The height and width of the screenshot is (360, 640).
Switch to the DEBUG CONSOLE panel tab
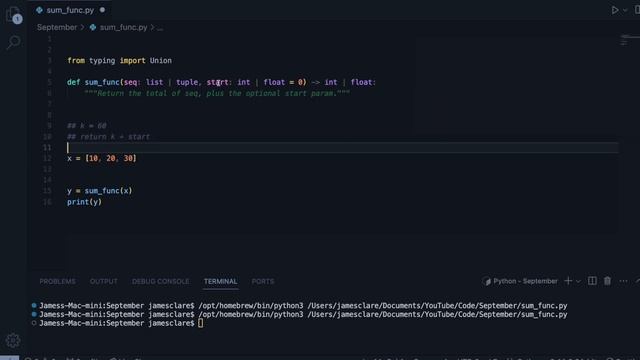pyautogui.click(x=160, y=281)
